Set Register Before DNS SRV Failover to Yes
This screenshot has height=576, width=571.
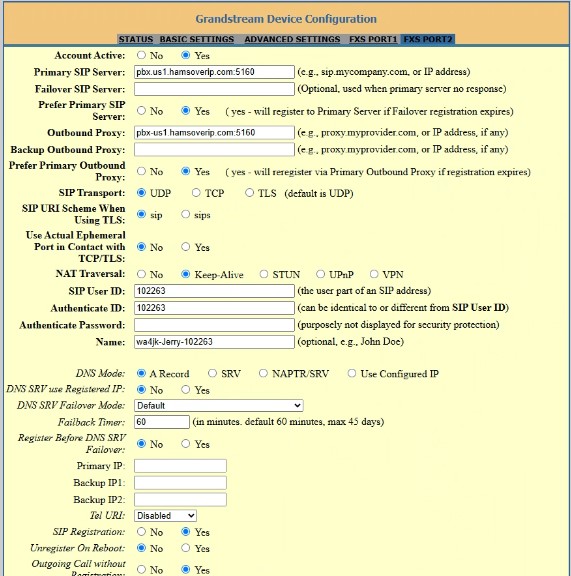[x=186, y=444]
